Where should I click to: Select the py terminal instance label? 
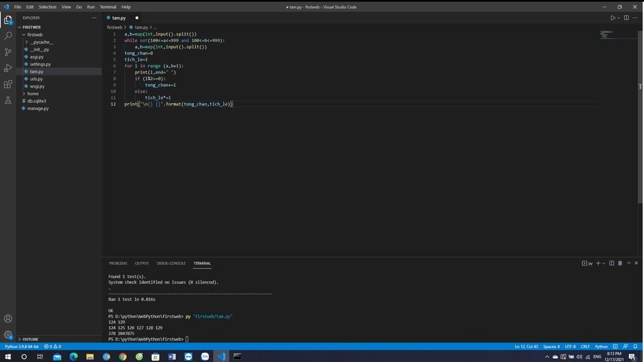pos(587,263)
